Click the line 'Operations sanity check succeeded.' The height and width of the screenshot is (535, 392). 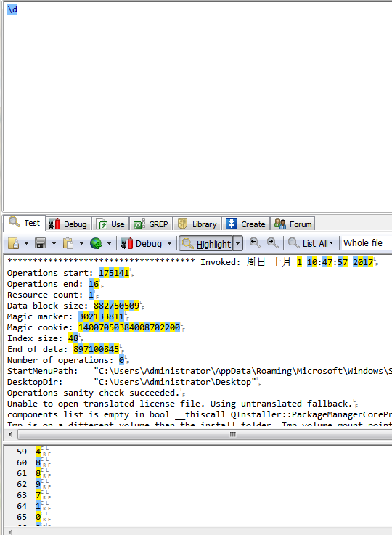click(x=93, y=393)
